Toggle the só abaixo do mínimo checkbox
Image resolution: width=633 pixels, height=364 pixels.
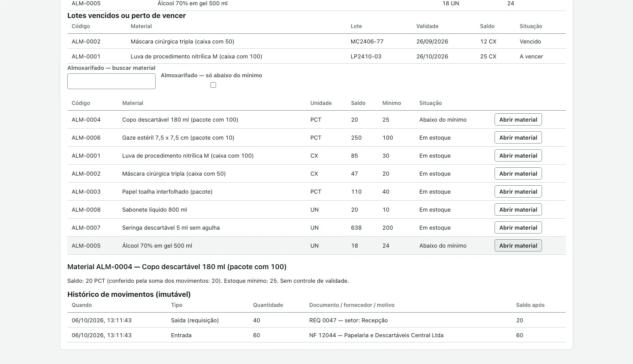(x=213, y=85)
